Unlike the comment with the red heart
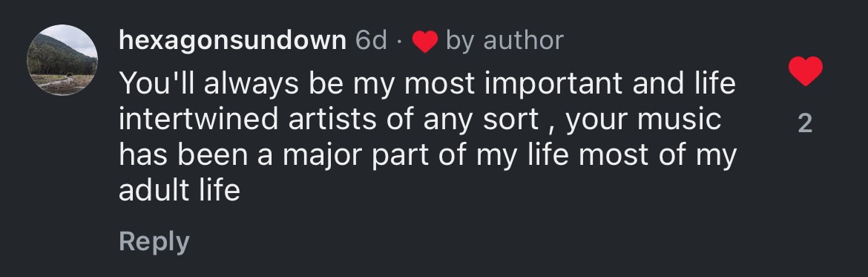The height and width of the screenshot is (277, 868). click(805, 71)
